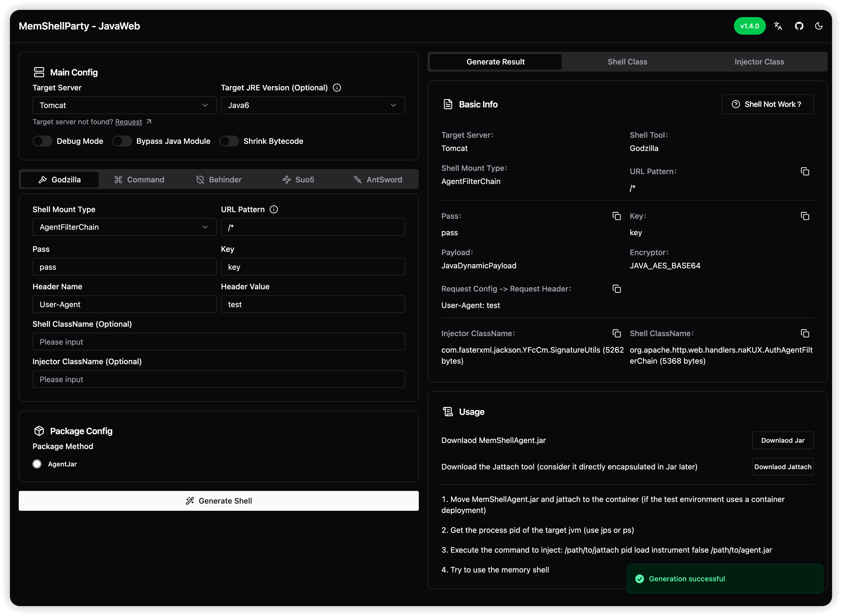Viewport: 842px width, 616px height.
Task: Click the Injector ClassName optional input
Action: pos(219,379)
